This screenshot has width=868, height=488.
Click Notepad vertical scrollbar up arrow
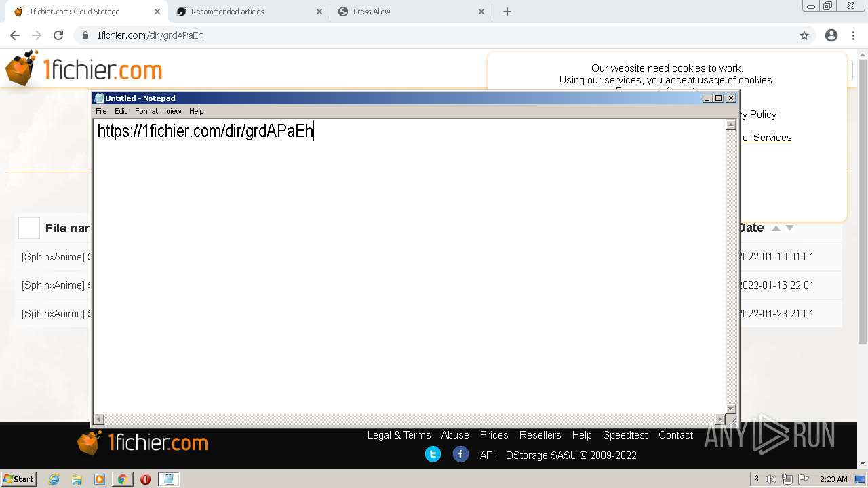coord(731,125)
